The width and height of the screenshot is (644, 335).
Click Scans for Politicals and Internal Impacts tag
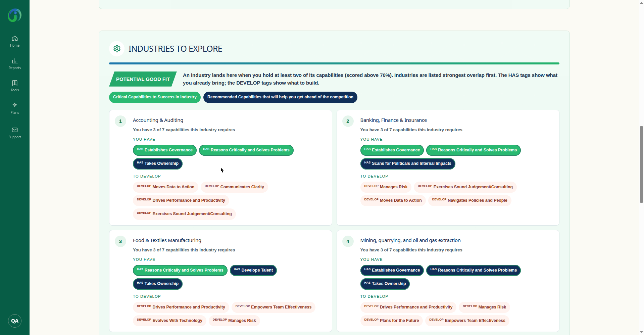pyautogui.click(x=408, y=163)
